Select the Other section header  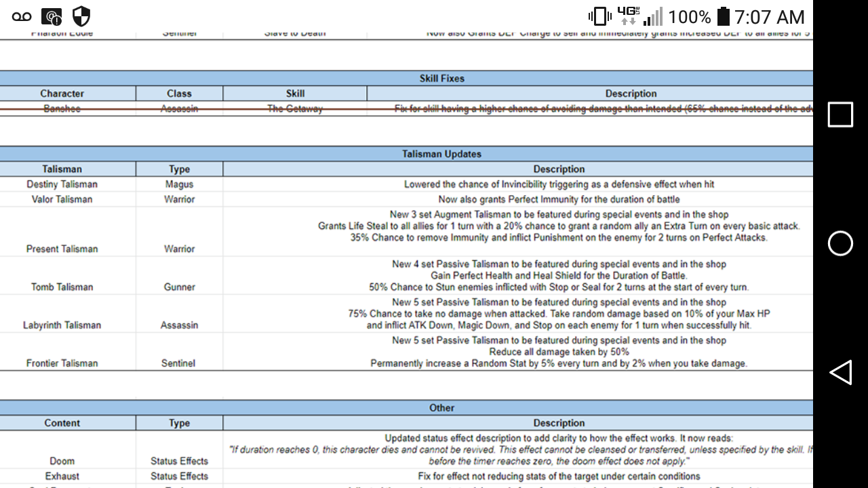[441, 408]
